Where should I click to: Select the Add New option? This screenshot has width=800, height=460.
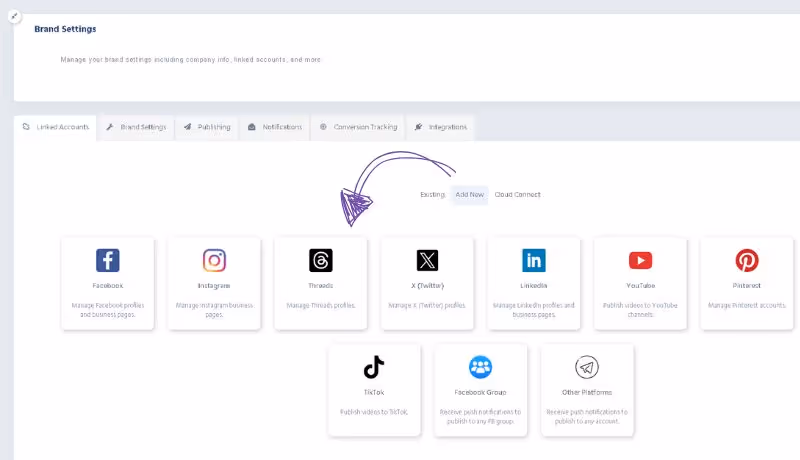coord(469,195)
